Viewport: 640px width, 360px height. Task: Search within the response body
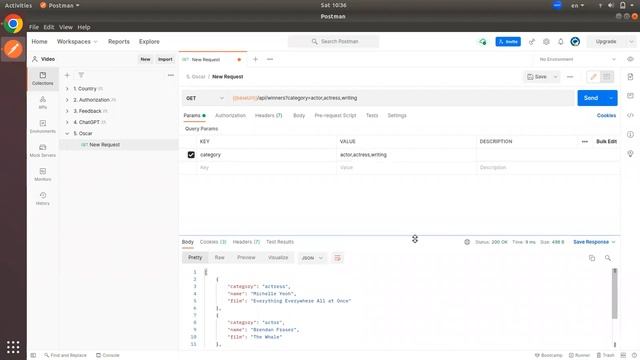point(608,258)
